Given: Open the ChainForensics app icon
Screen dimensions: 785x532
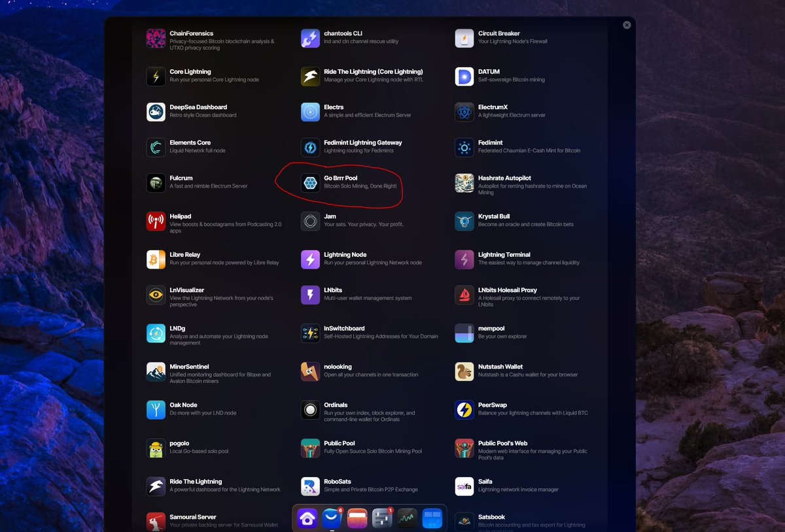Looking at the screenshot, I should (x=156, y=38).
